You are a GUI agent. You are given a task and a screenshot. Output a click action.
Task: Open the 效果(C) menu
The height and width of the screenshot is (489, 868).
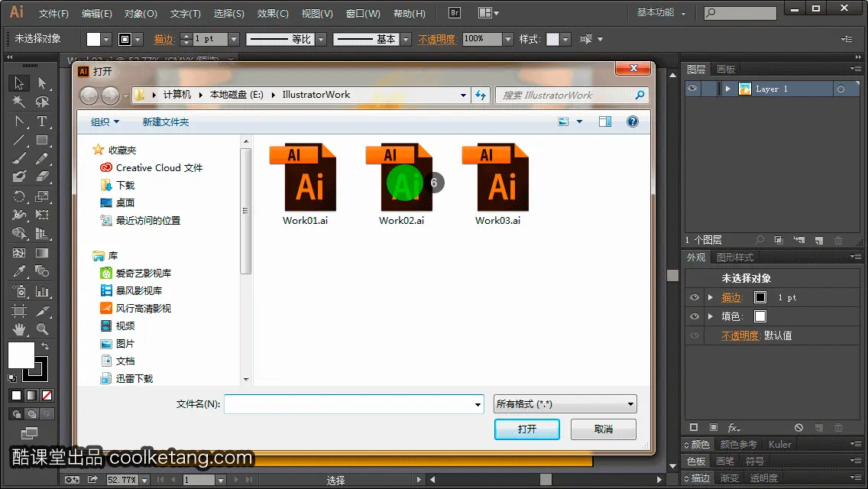[x=273, y=13]
